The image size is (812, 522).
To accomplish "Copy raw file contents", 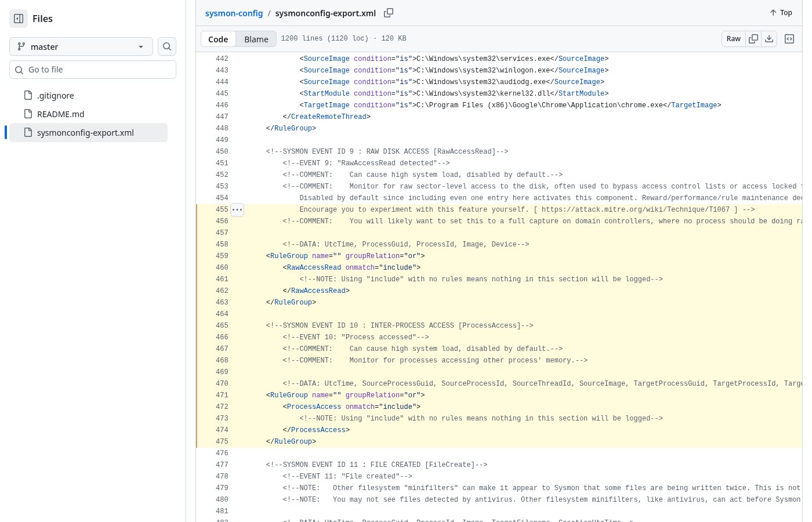I will pyautogui.click(x=753, y=39).
